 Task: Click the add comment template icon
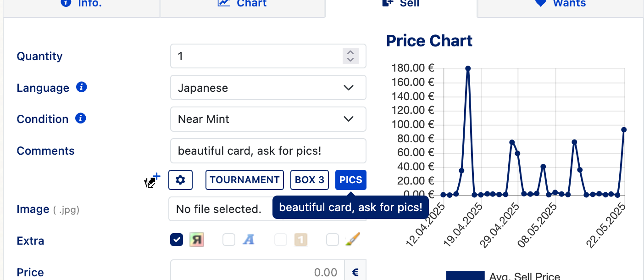pyautogui.click(x=152, y=180)
